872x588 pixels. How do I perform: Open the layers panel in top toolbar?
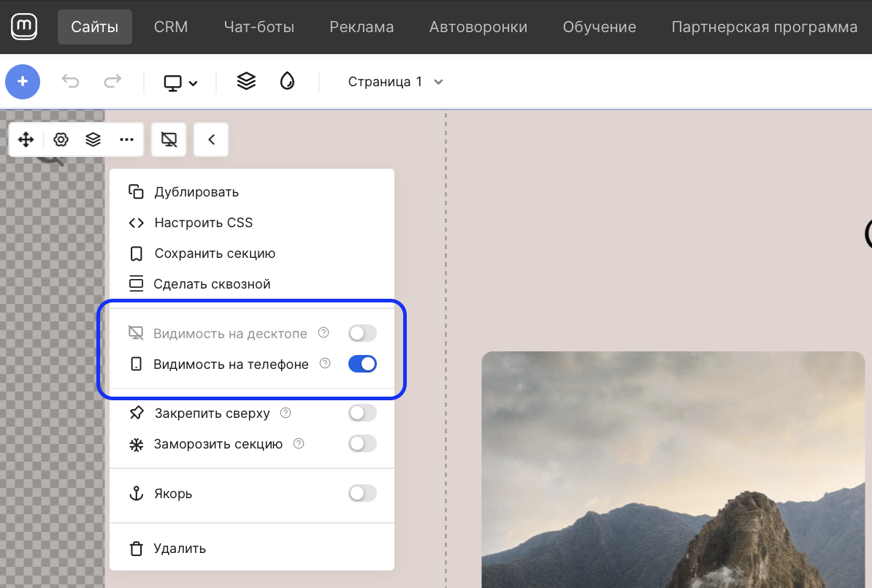pos(246,81)
